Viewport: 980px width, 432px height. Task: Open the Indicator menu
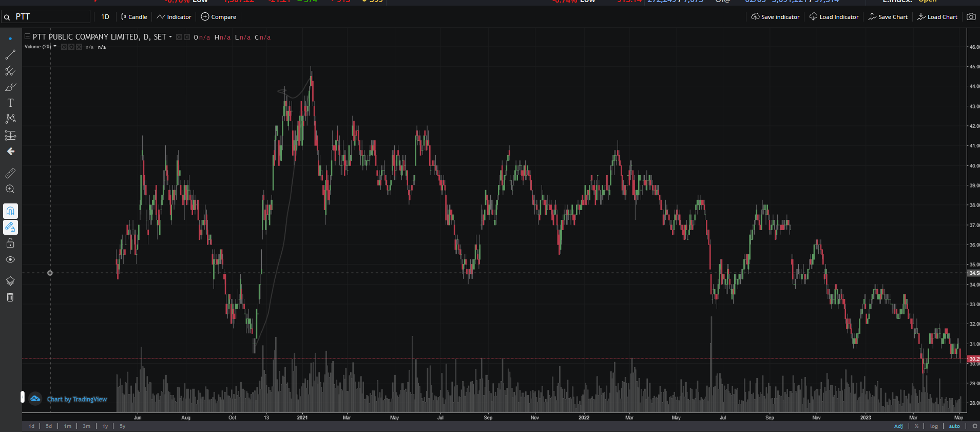[x=174, y=17]
